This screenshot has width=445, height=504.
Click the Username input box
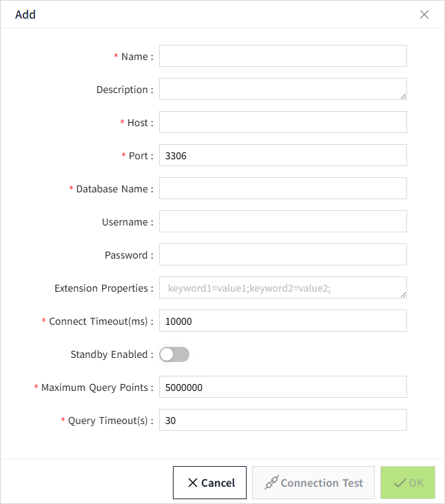pyautogui.click(x=282, y=221)
